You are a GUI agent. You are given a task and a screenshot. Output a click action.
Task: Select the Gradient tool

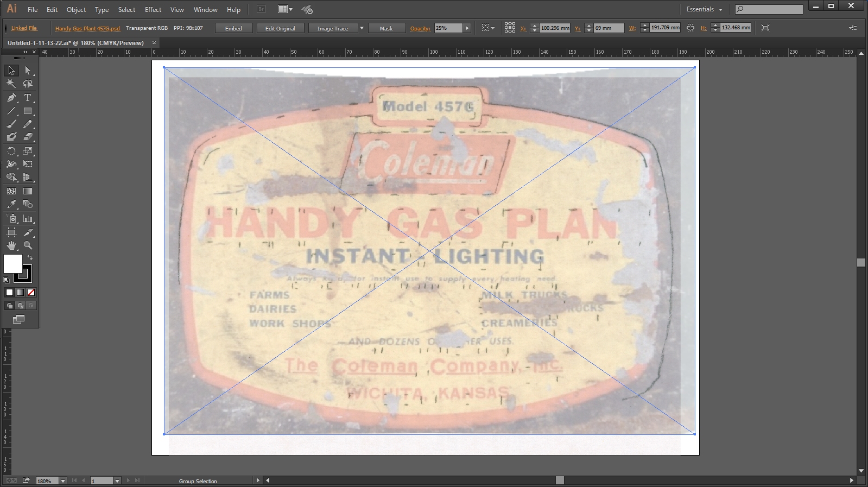click(28, 191)
